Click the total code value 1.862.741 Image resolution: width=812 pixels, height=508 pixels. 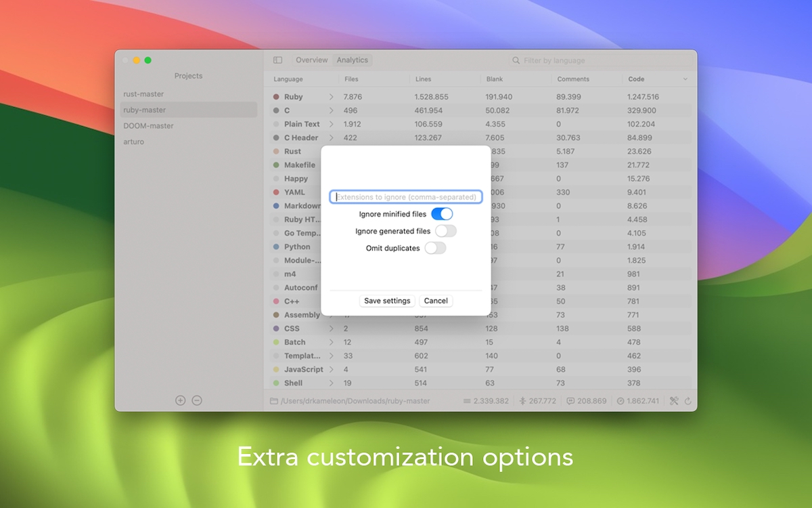point(643,401)
